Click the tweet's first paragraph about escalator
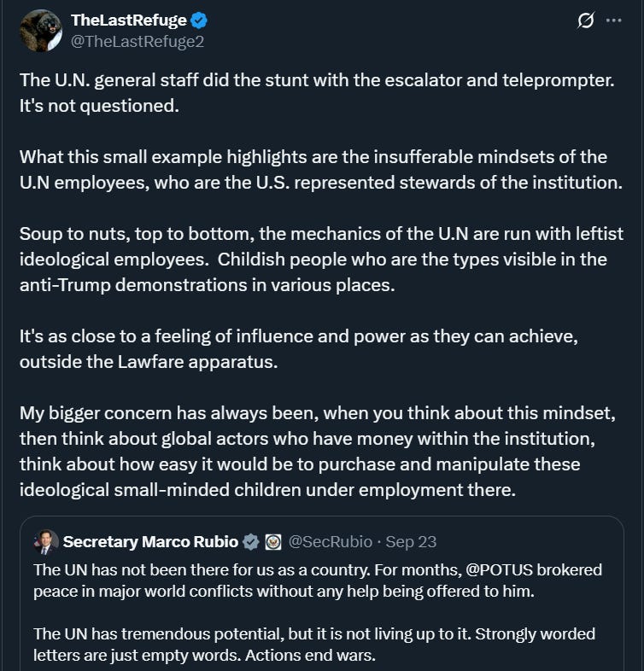 click(317, 93)
